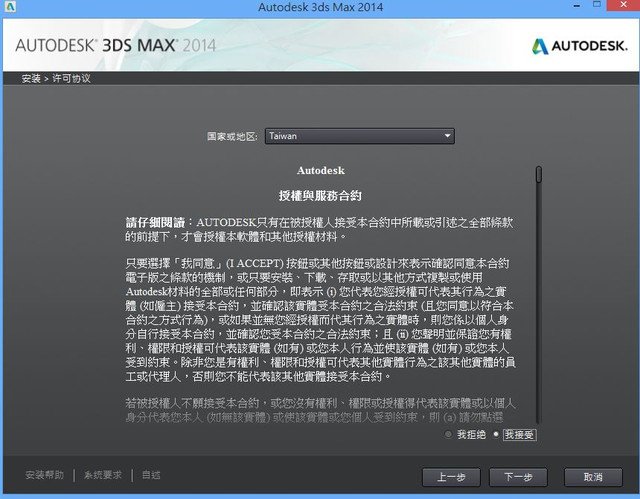
Task: Click the 安装 > 许可协议 breadcrumb text
Action: click(56, 78)
